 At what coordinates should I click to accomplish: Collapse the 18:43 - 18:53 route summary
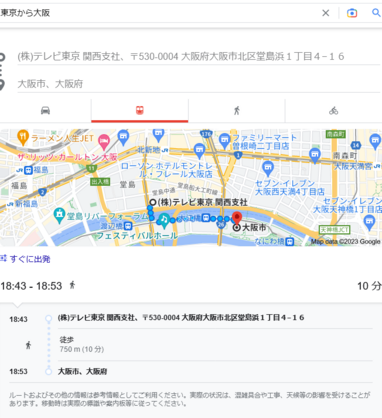pos(191,286)
